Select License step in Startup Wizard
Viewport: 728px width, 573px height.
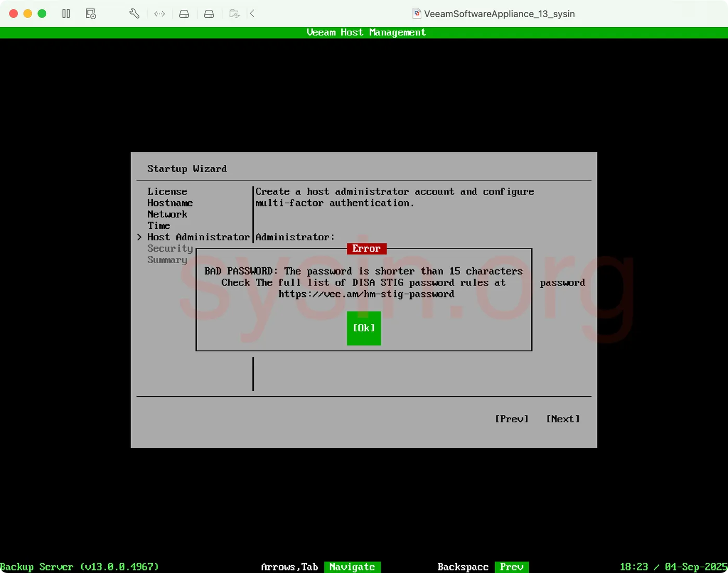(x=167, y=191)
